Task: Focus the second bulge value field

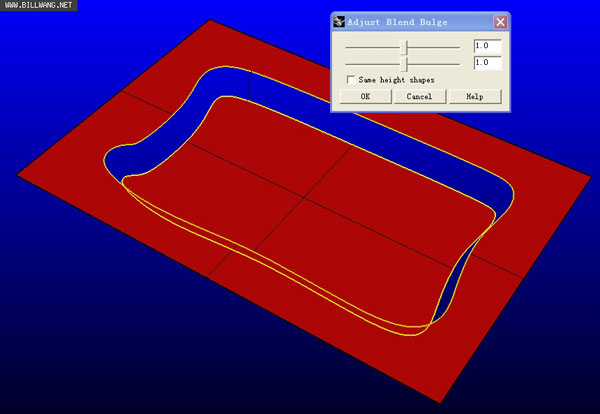Action: coord(487,63)
